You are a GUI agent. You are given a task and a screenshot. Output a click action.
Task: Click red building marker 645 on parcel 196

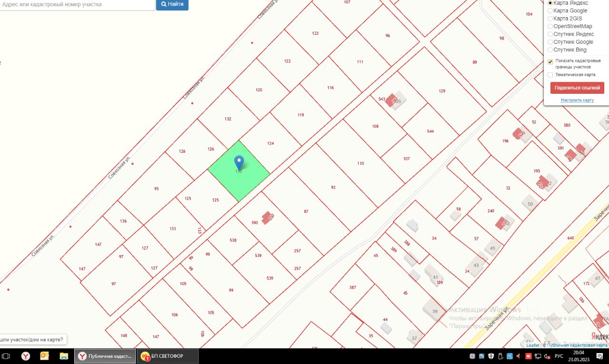(x=519, y=134)
